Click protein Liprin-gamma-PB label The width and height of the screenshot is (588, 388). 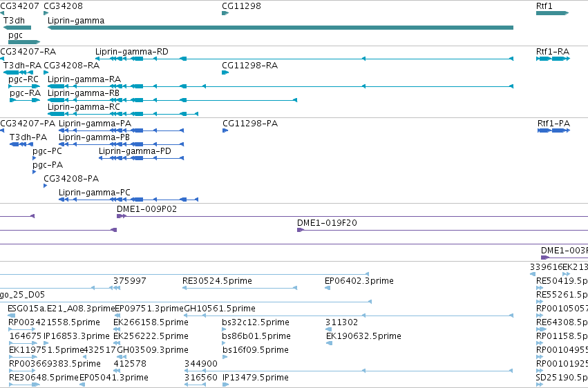pyautogui.click(x=94, y=137)
